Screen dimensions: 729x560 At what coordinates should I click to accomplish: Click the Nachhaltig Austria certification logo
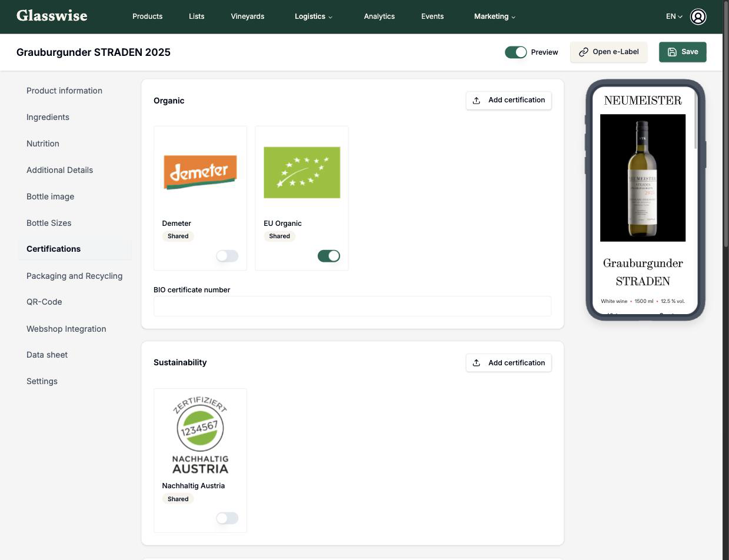(200, 435)
